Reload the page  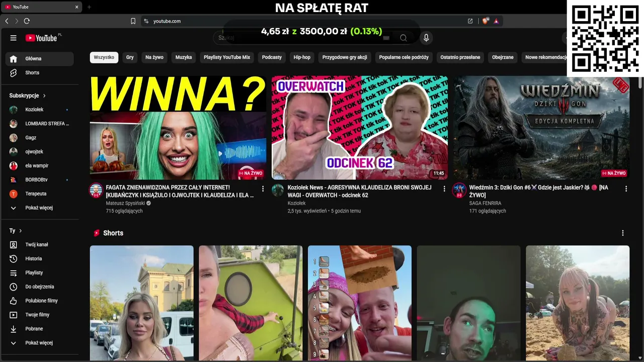click(x=27, y=21)
